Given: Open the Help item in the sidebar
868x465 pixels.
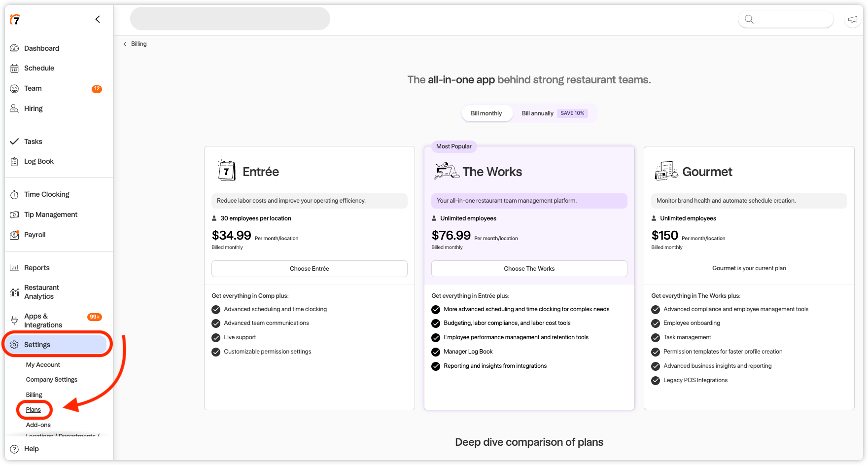Looking at the screenshot, I should click(x=32, y=449).
